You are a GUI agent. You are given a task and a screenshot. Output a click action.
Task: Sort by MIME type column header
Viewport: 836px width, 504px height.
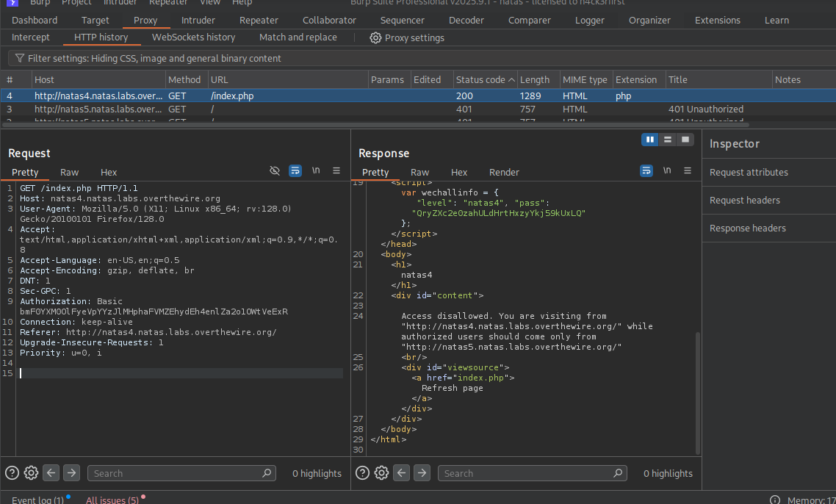coord(586,79)
